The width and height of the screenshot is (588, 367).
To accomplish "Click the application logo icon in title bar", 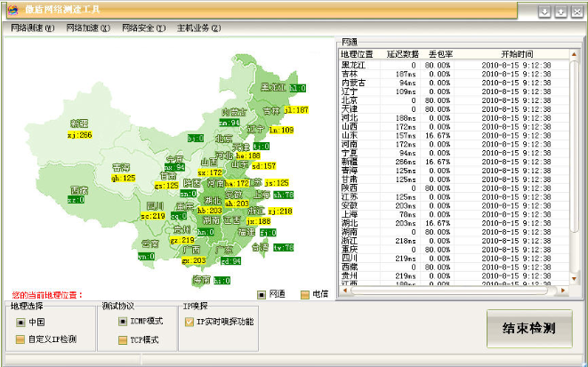I will [12, 10].
